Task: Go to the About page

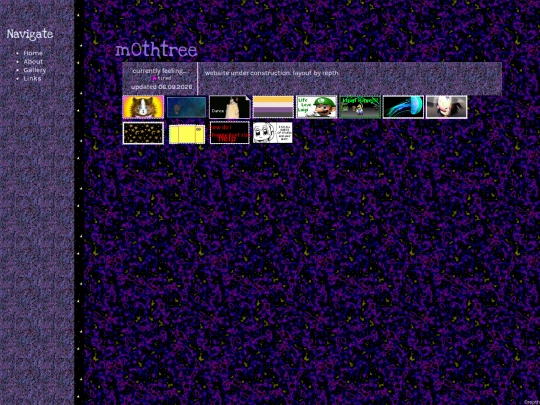Action: pyautogui.click(x=33, y=62)
